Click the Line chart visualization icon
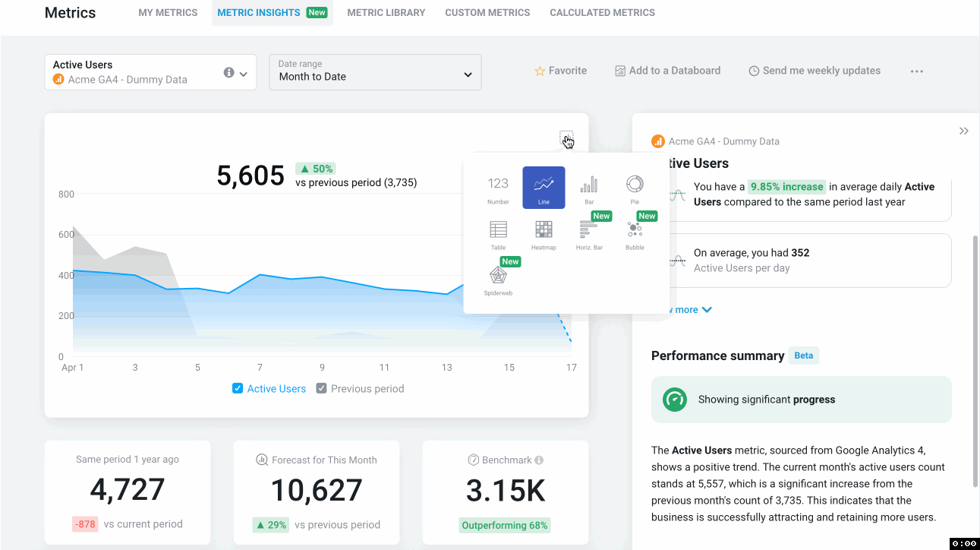Screen dimensions: 980x550 [x=544, y=187]
